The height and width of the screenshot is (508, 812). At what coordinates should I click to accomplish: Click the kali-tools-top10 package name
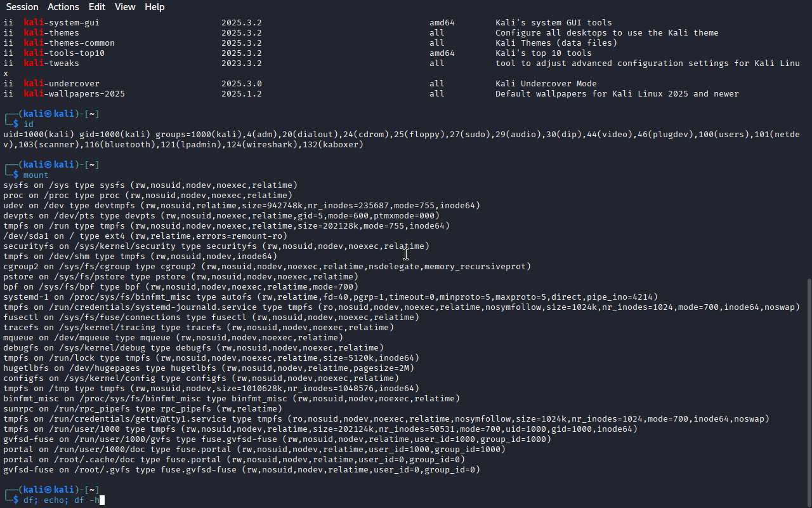[64, 53]
